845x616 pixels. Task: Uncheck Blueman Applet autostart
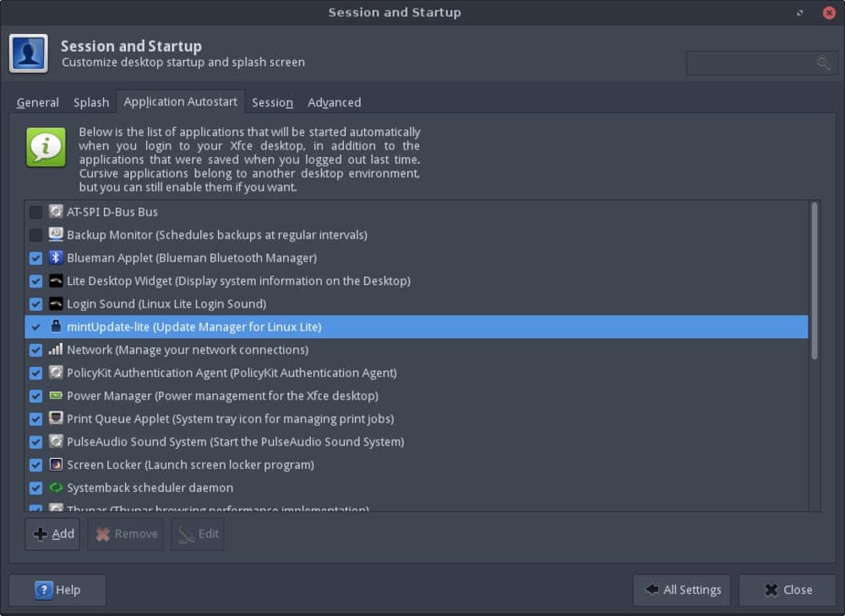[x=35, y=259]
